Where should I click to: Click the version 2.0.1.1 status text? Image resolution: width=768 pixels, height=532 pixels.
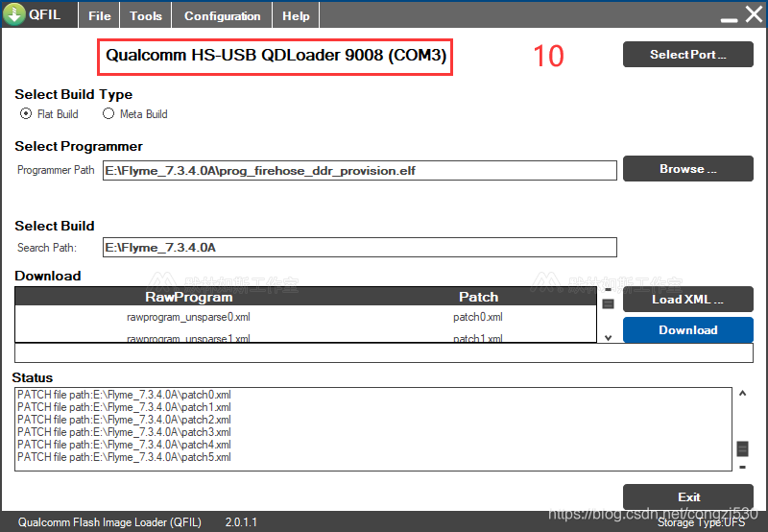tap(241, 522)
